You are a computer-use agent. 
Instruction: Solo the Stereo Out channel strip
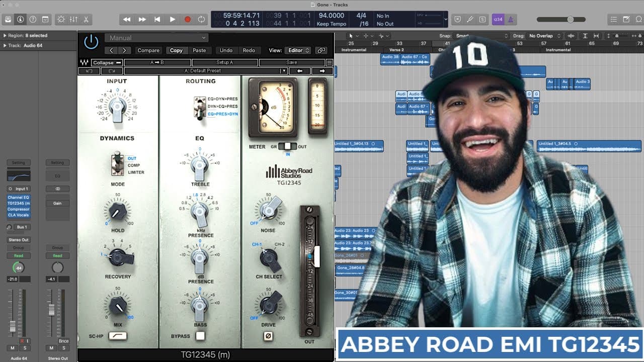point(64,348)
